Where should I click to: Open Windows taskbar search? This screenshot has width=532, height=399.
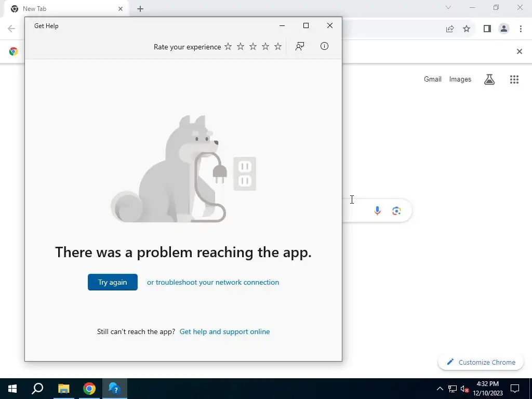37,389
